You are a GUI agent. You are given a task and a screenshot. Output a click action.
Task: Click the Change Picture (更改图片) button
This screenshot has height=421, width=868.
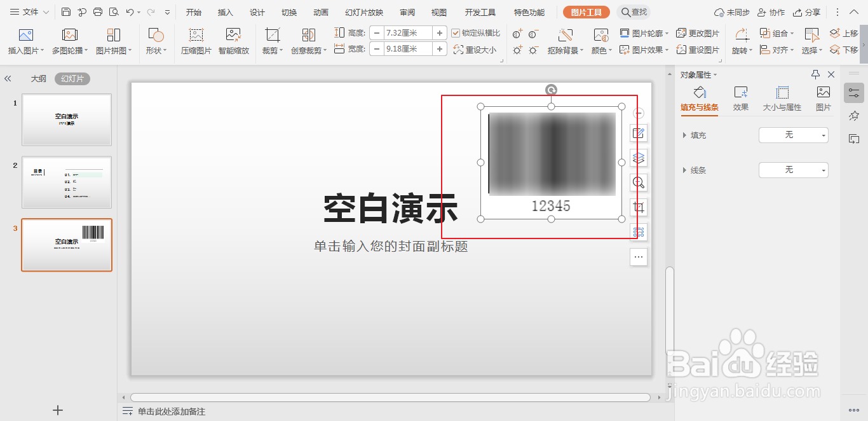click(698, 33)
